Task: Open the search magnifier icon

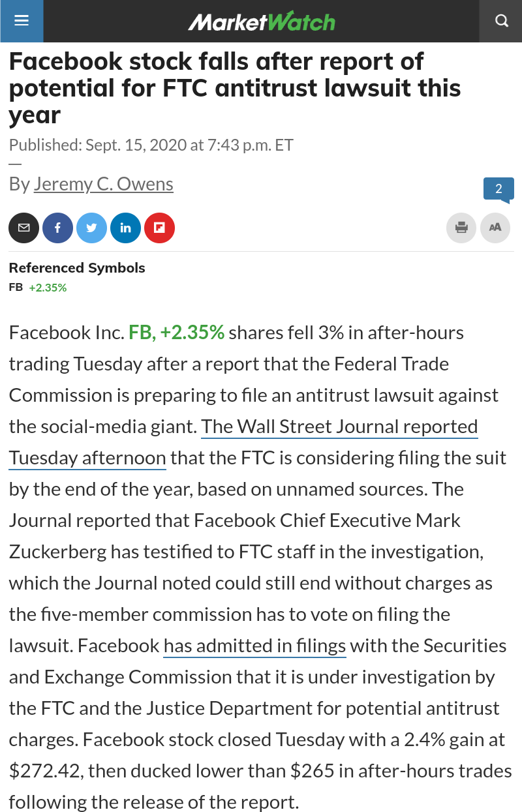Action: tap(501, 21)
